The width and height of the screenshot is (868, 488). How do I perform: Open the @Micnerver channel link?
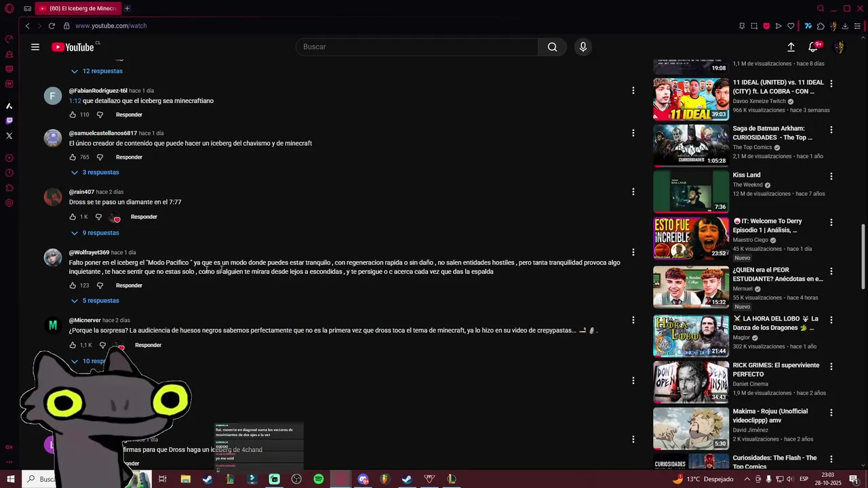coord(85,320)
